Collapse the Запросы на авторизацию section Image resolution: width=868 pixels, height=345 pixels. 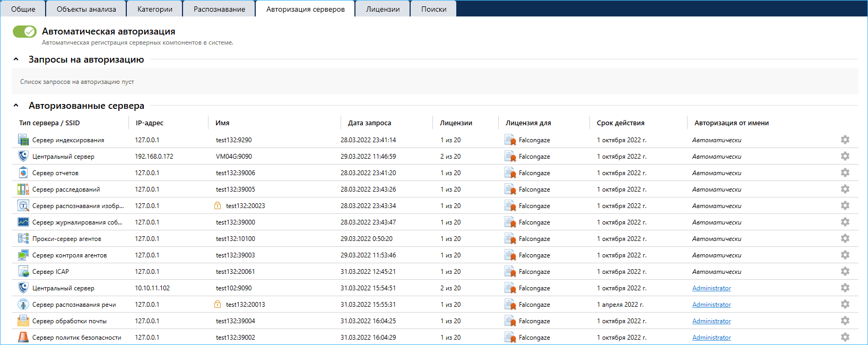[16, 59]
